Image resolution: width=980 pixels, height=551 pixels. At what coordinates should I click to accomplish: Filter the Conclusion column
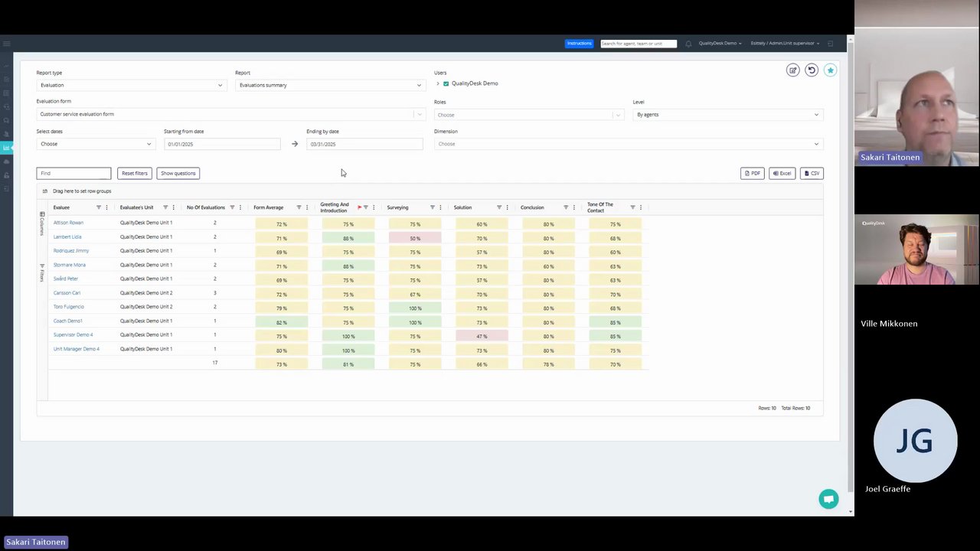click(x=566, y=207)
